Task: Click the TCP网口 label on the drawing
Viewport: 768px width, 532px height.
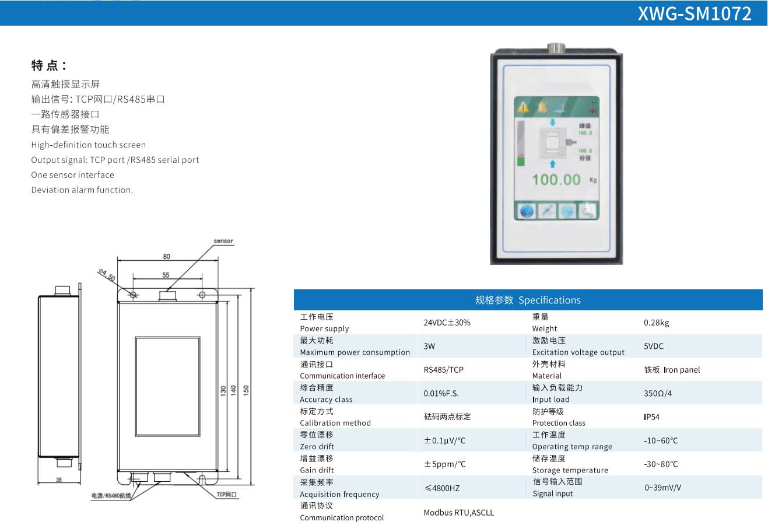Action: 227,495
